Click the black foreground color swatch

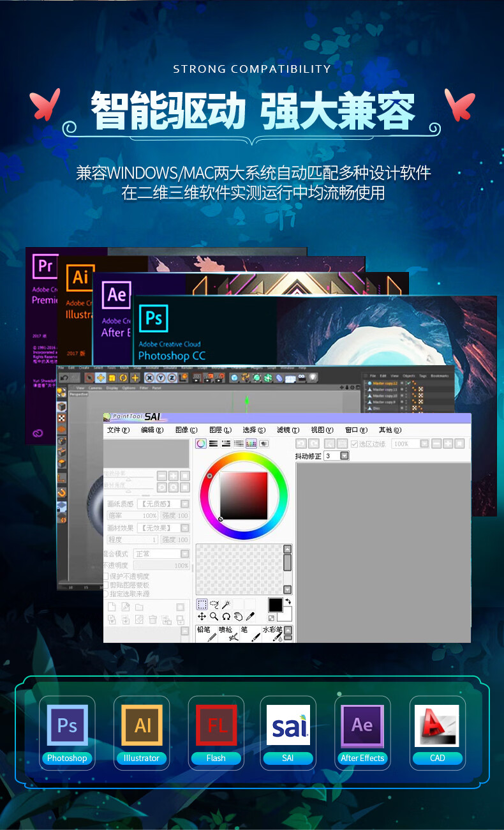click(275, 605)
